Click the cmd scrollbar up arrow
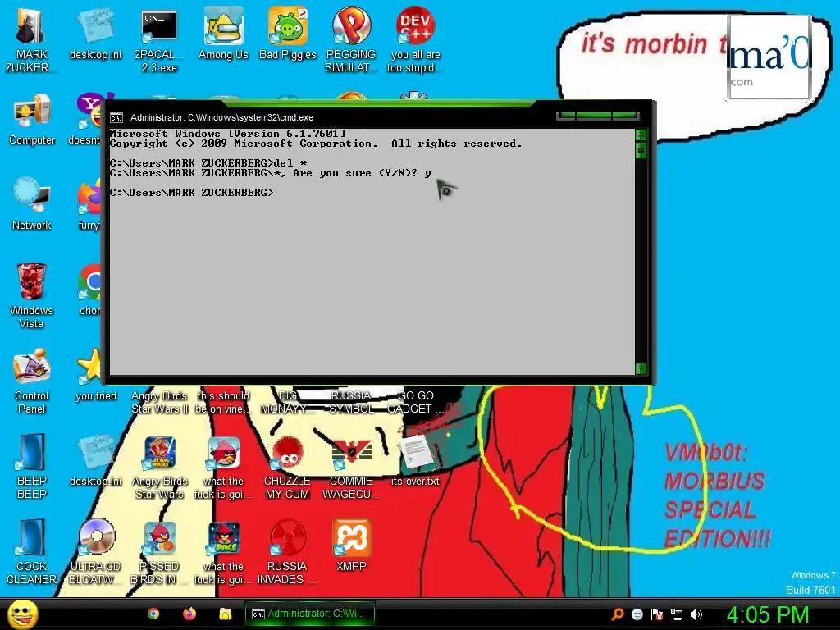The image size is (840, 630). [x=641, y=135]
